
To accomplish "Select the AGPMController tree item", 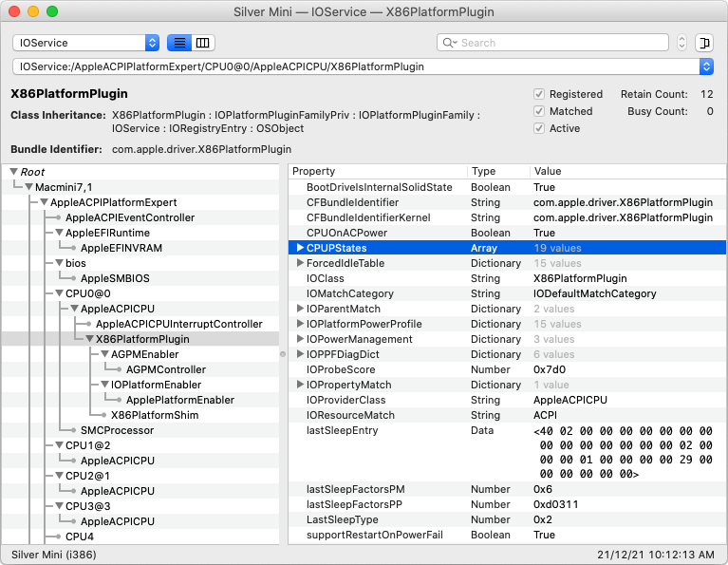I will [x=166, y=369].
